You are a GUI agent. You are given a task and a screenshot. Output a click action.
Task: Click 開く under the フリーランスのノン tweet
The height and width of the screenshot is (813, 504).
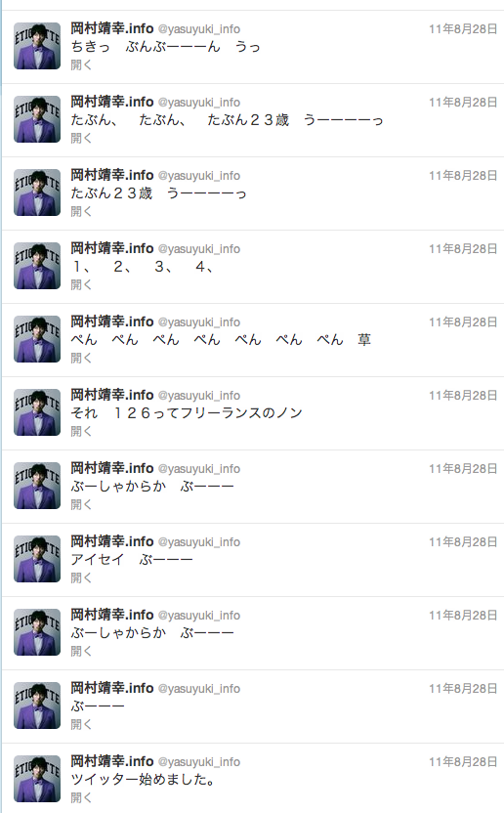pyautogui.click(x=81, y=431)
